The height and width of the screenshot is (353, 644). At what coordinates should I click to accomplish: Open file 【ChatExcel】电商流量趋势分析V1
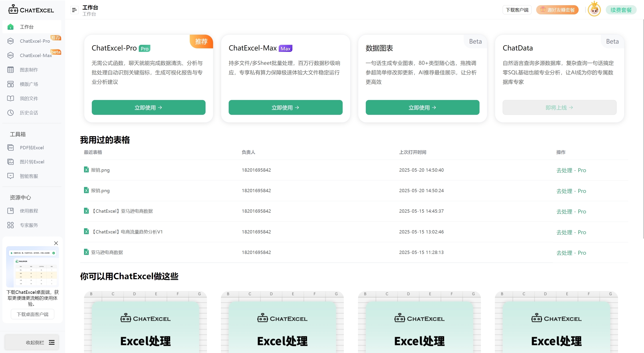point(127,232)
